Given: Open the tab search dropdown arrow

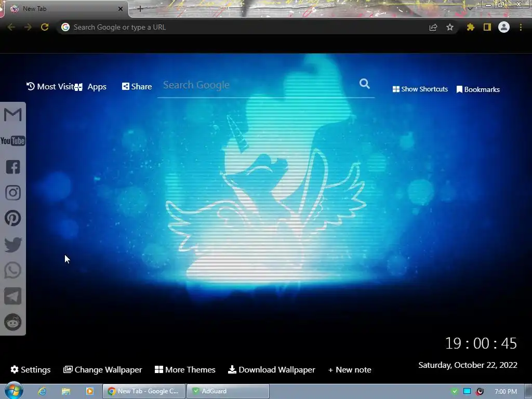Looking at the screenshot, I should click(470, 8).
